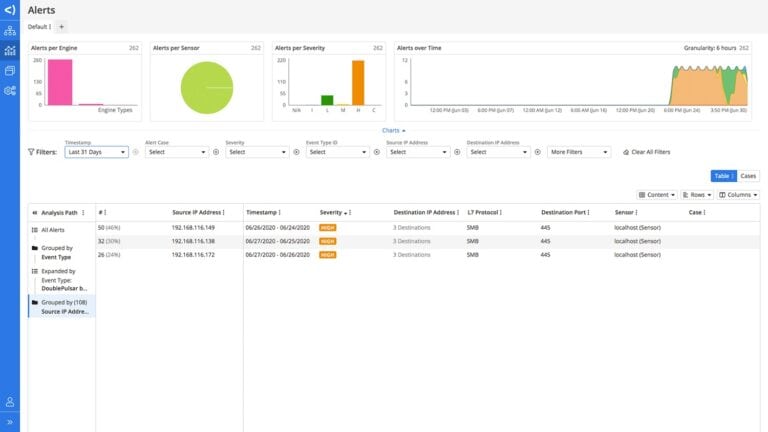Click localhost (Sensor) in the 192.168.116.149 row
The height and width of the screenshot is (432, 768).
(637, 228)
